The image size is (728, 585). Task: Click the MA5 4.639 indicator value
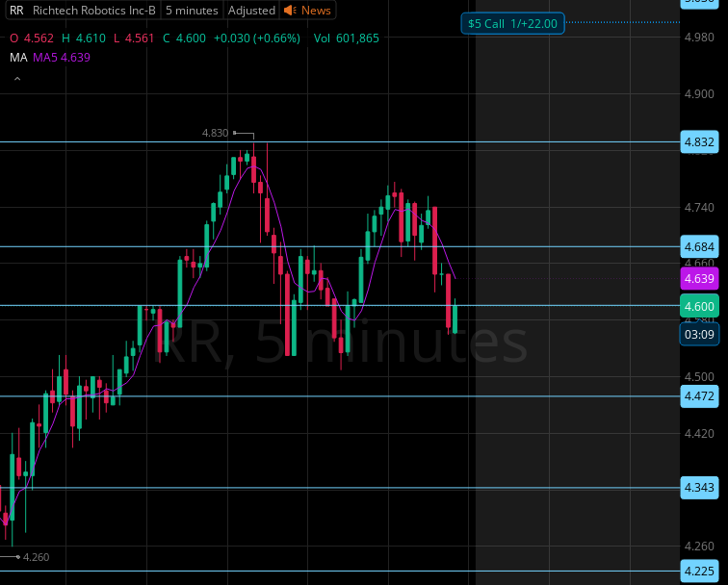[x=62, y=58]
